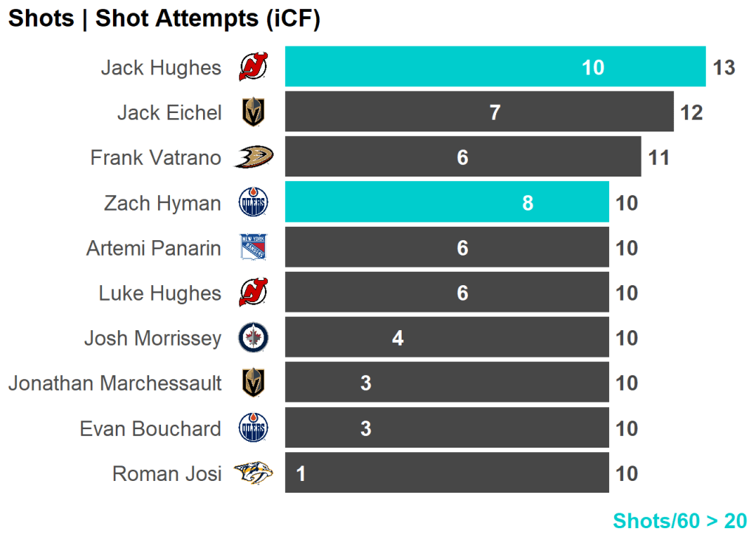The height and width of the screenshot is (540, 756).
Task: Click the Shots/60 > 20 legend text
Action: click(679, 521)
